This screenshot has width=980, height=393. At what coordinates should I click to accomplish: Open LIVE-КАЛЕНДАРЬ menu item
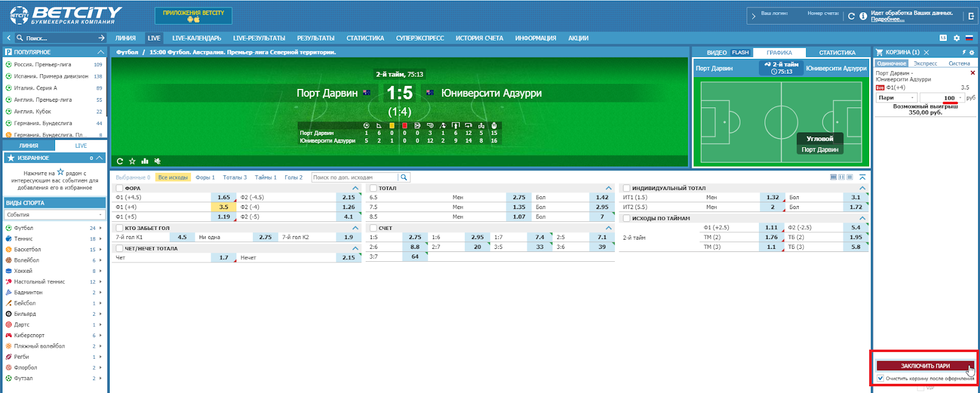197,38
